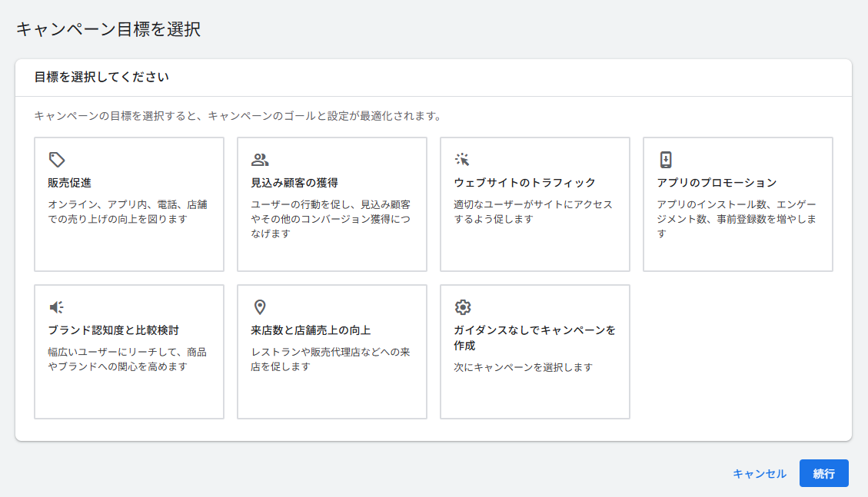Select the アプリのプロモーション goal title

coord(717,183)
